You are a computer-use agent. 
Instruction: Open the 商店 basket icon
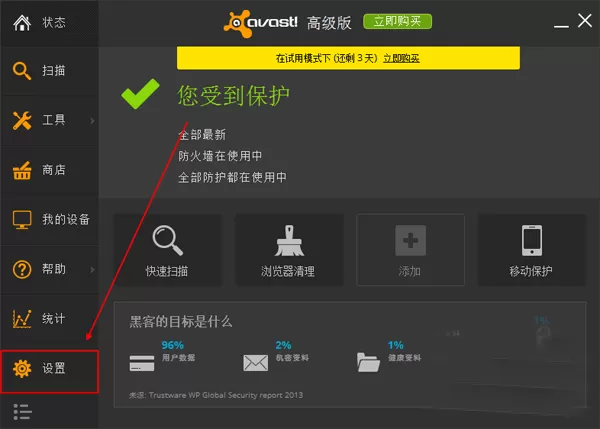[22, 171]
